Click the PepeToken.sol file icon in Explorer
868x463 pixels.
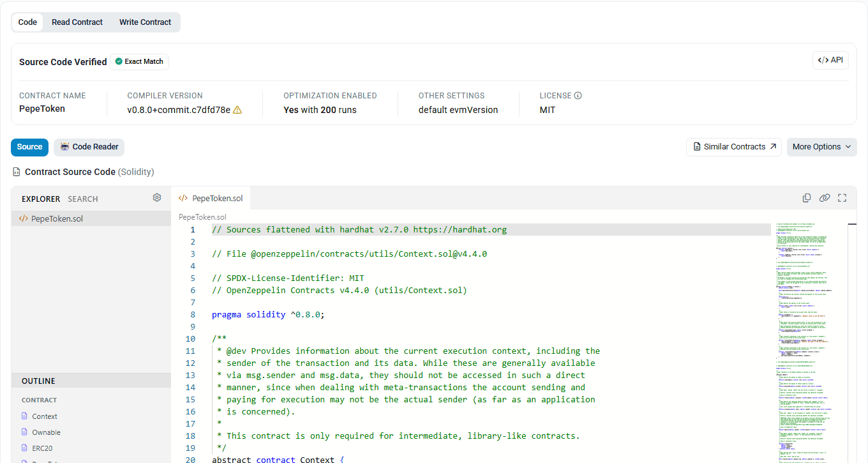(24, 218)
